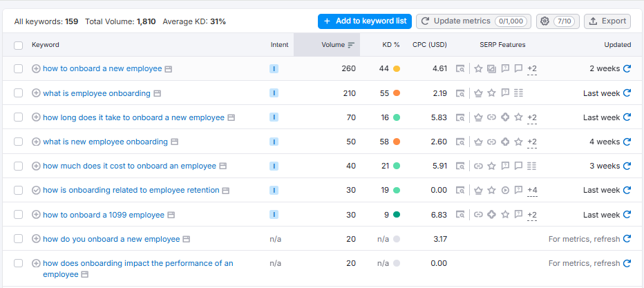Viewport: 644px width, 288px height.
Task: Export the keyword table
Action: click(607, 21)
